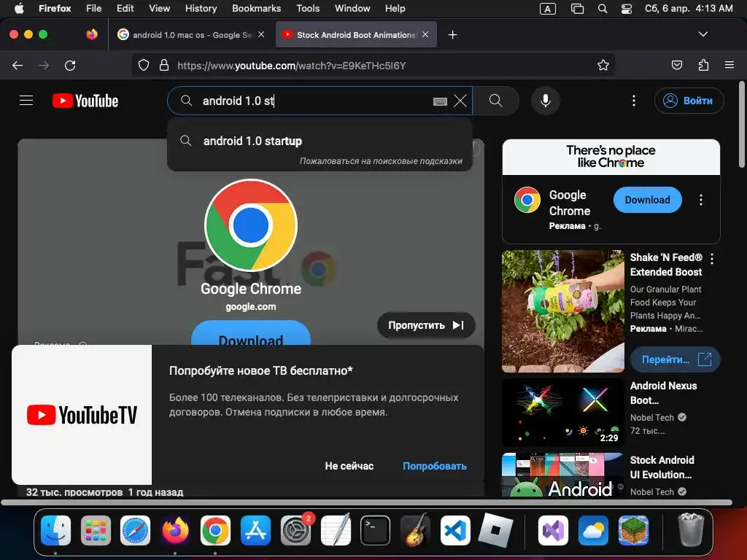Open Finder from the Dock
747x560 pixels.
(55, 530)
